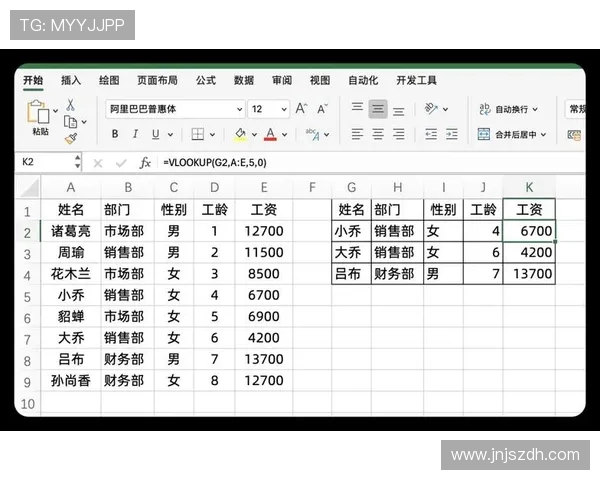Click the wrap text 自动换行 button
This screenshot has width=600, height=480.
pos(508,109)
